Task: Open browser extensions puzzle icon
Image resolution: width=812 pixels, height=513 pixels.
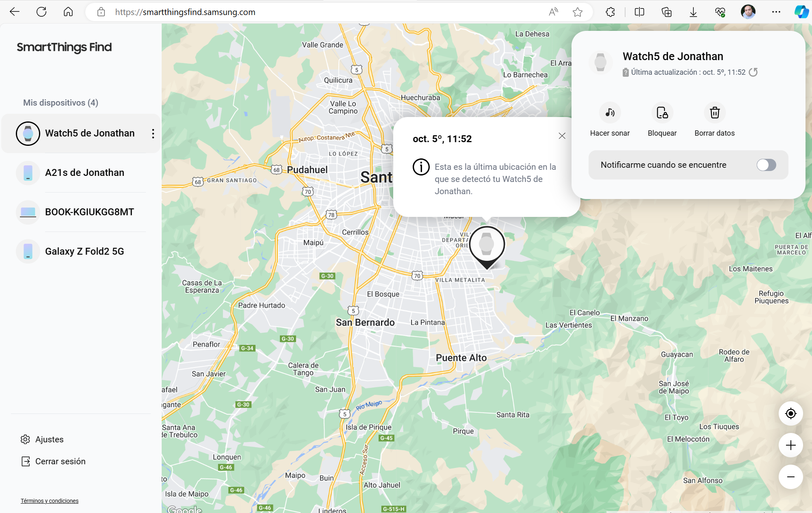Action: coord(610,12)
